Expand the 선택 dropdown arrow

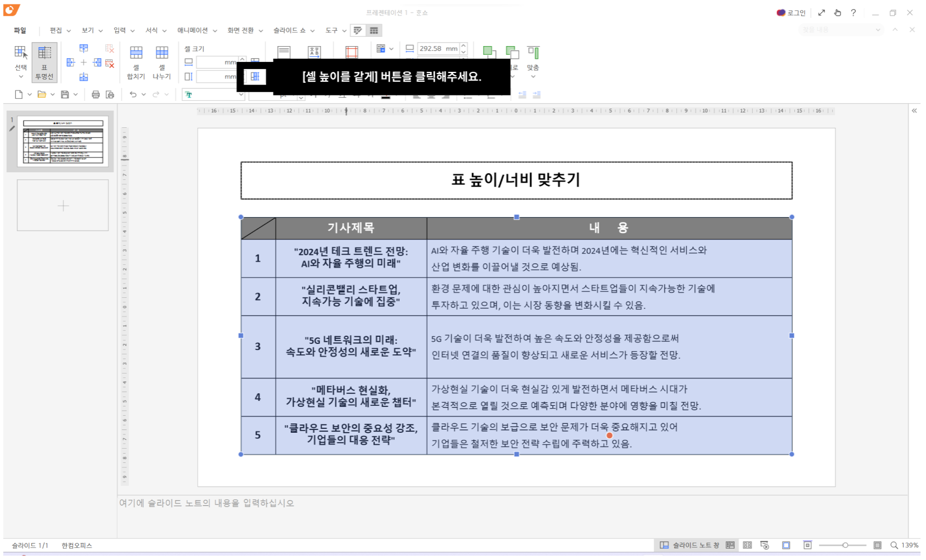(x=21, y=77)
